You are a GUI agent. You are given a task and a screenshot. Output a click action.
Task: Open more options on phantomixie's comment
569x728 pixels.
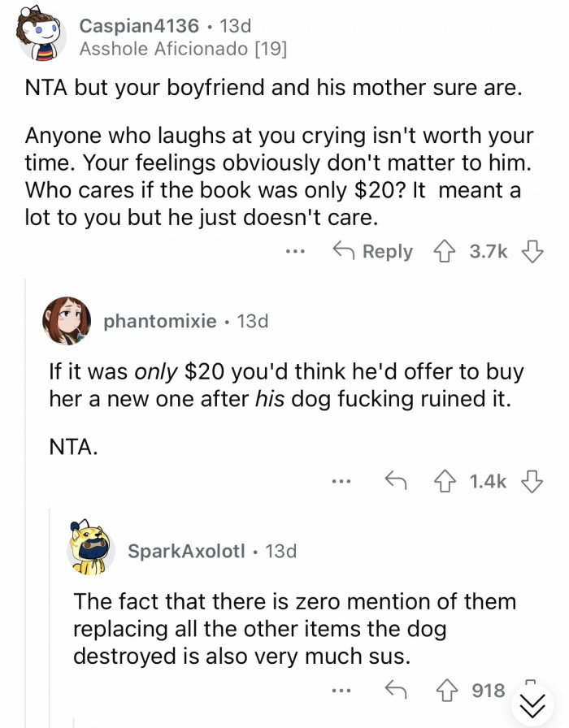[341, 482]
